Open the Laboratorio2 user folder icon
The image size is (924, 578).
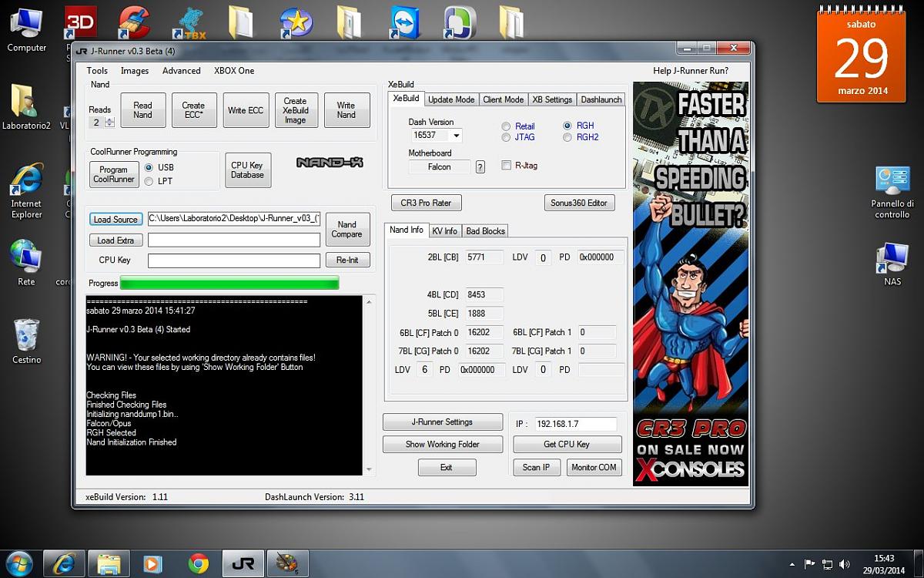(x=26, y=108)
